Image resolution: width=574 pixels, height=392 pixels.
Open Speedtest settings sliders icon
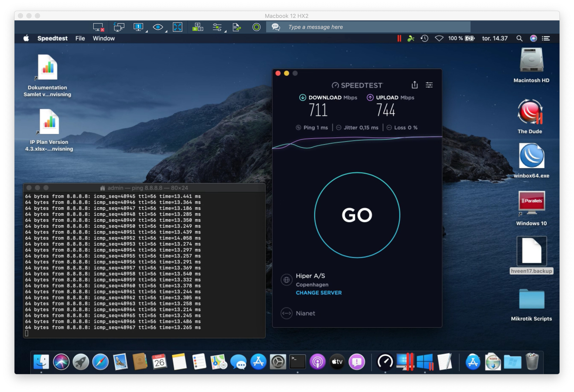(429, 85)
